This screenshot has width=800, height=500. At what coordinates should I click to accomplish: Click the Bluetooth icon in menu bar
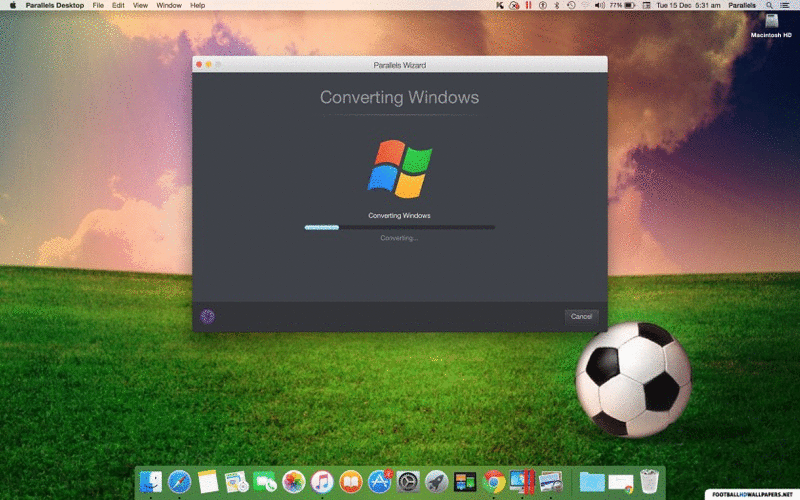pyautogui.click(x=557, y=5)
